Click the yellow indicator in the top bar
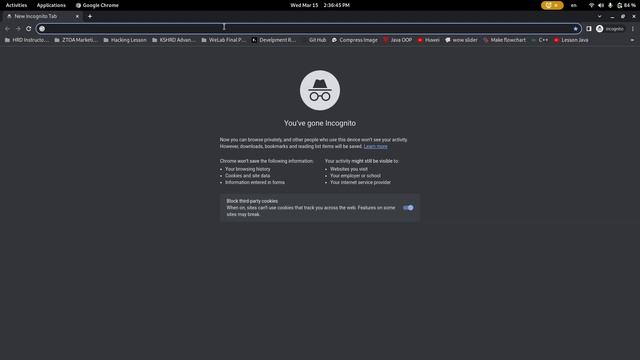This screenshot has width=640, height=360. [552, 5]
